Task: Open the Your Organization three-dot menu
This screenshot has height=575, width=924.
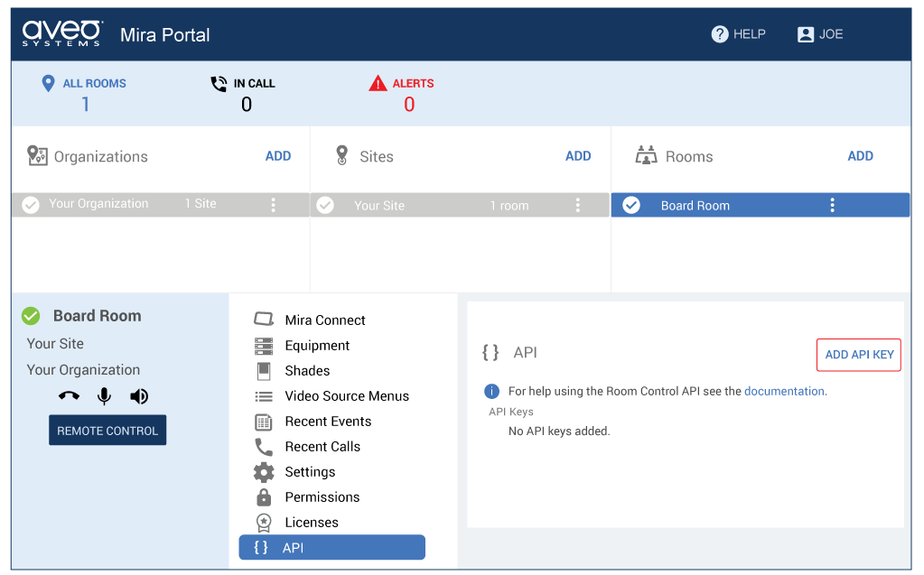Action: point(274,205)
